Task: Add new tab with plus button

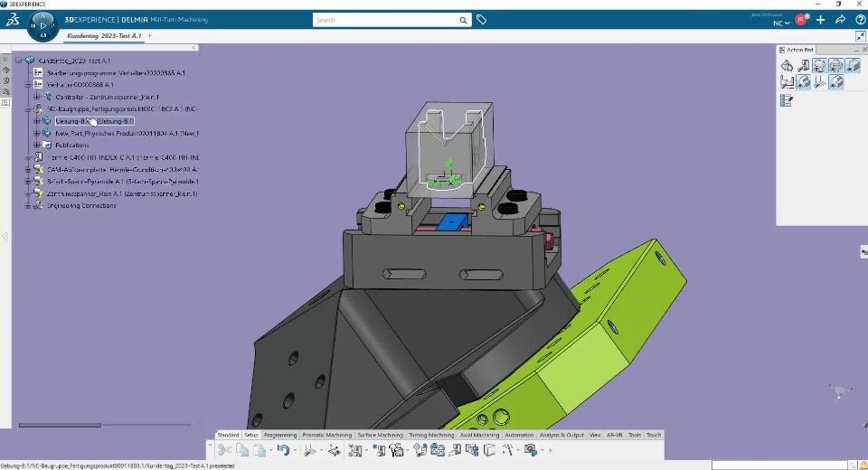Action: pyautogui.click(x=149, y=36)
